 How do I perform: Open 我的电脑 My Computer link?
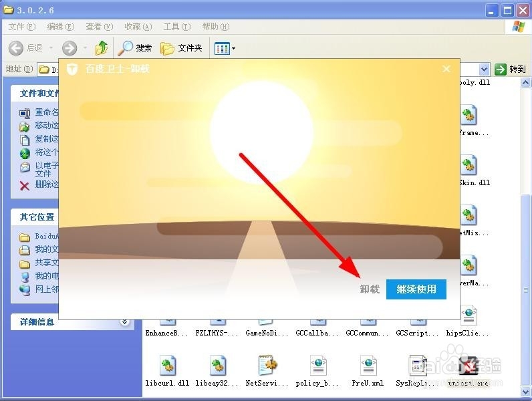[x=47, y=276]
